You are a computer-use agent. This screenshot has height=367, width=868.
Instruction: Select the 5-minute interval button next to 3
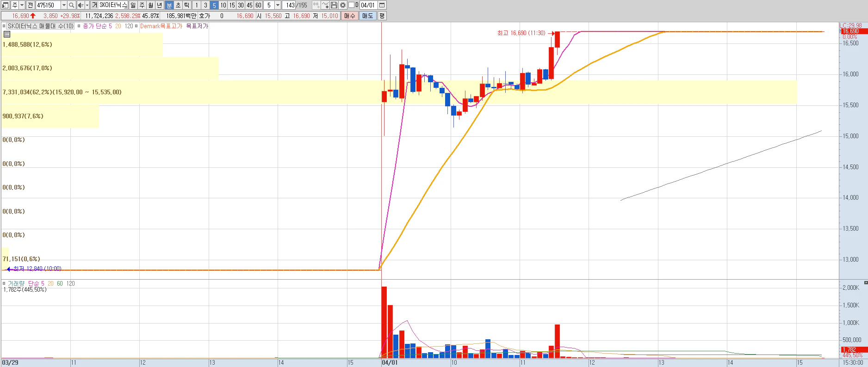pyautogui.click(x=214, y=5)
